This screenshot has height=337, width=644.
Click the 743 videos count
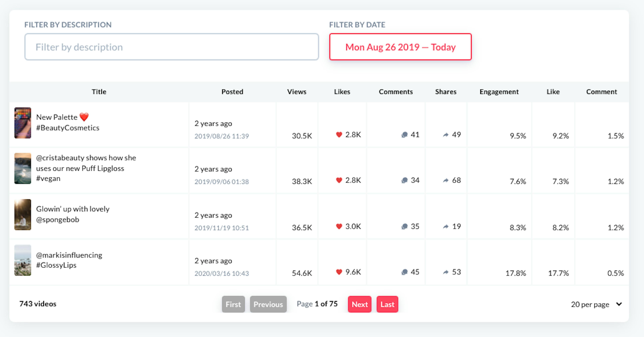click(x=38, y=304)
